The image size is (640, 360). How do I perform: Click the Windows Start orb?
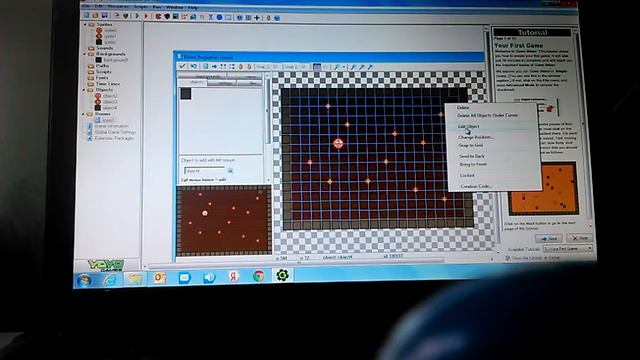click(84, 280)
